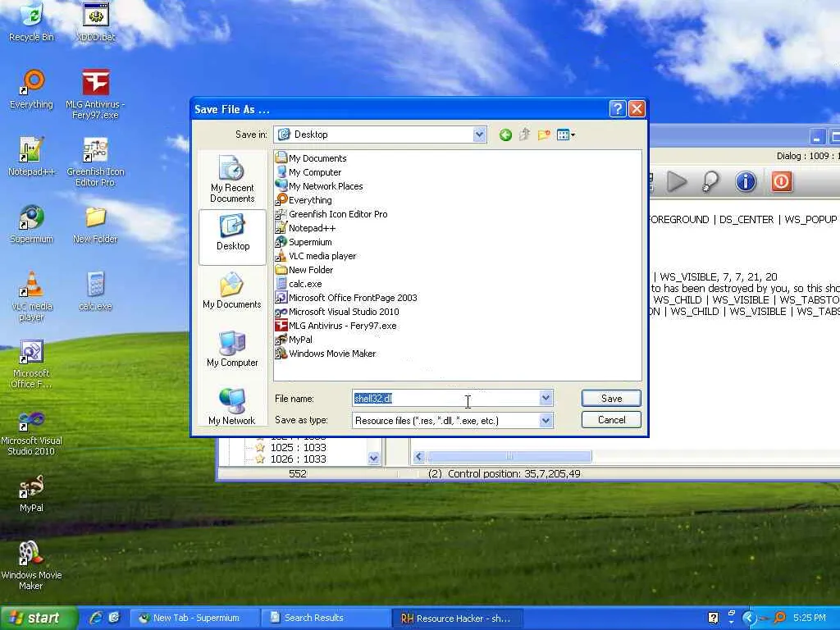Create a new folder in the dialog
Screen dimensions: 840x630
point(544,135)
